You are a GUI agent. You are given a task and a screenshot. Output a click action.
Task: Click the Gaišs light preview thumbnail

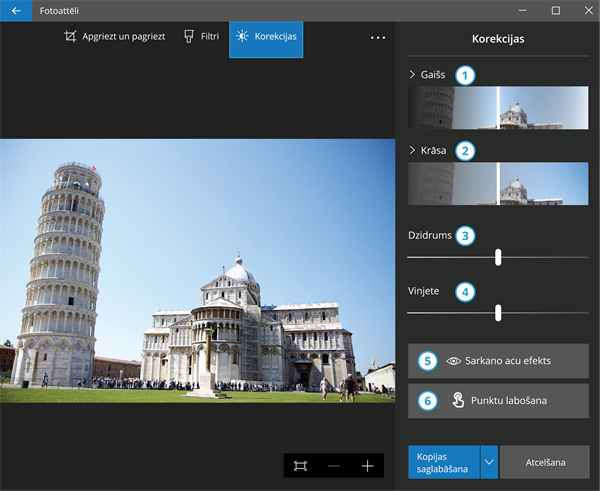pyautogui.click(x=498, y=108)
